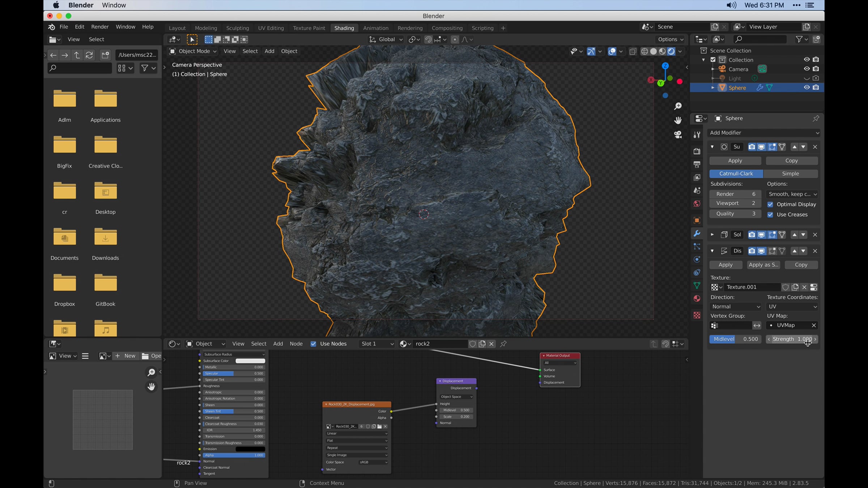This screenshot has height=488, width=868.
Task: Toggle Use Creases checkbox
Action: [770, 214]
